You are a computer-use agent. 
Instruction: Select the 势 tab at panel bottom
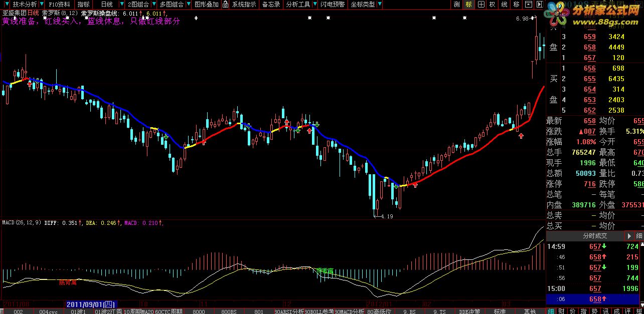click(594, 311)
